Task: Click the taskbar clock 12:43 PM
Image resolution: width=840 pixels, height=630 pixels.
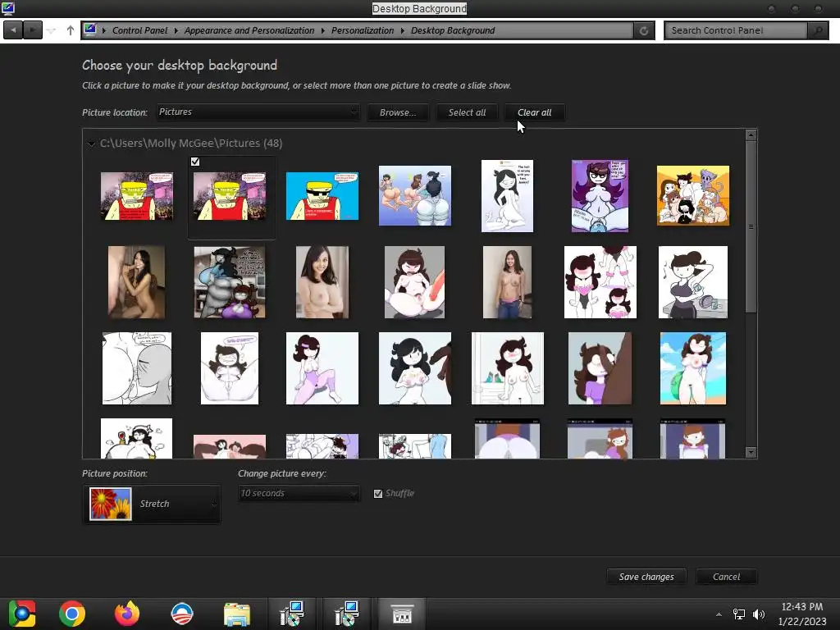Action: click(802, 607)
